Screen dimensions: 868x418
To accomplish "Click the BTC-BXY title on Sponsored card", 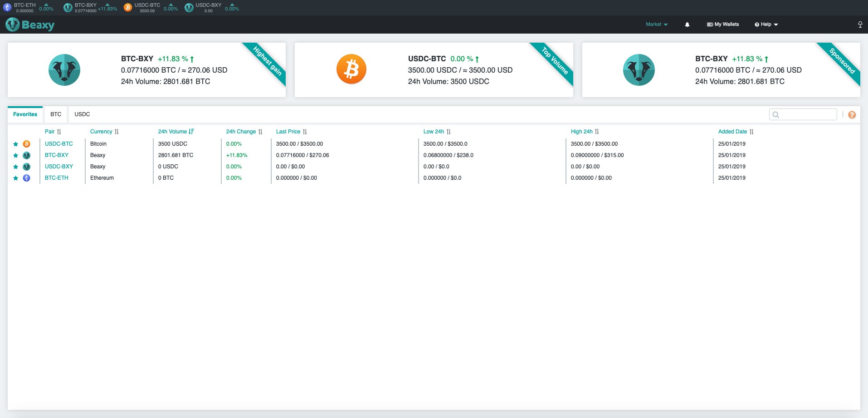I will point(712,59).
